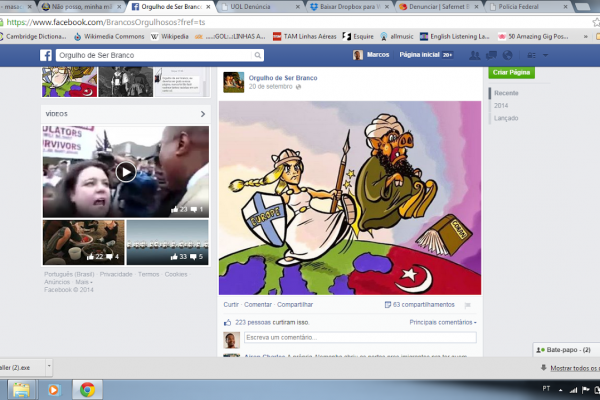This screenshot has height=400, width=600.
Task: Click the Criar Página button
Action: click(x=511, y=72)
